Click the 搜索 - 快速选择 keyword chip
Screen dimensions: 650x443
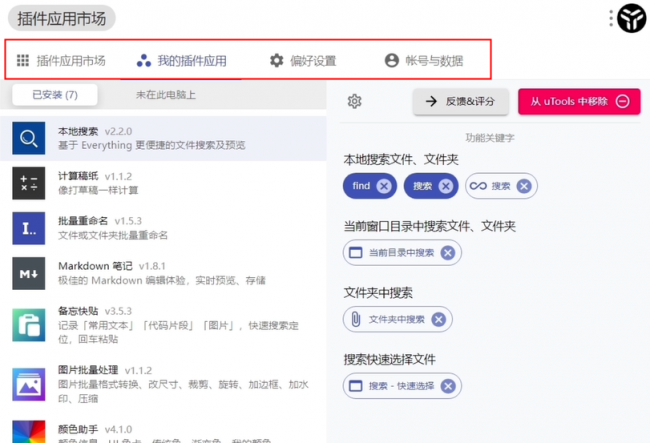point(402,386)
